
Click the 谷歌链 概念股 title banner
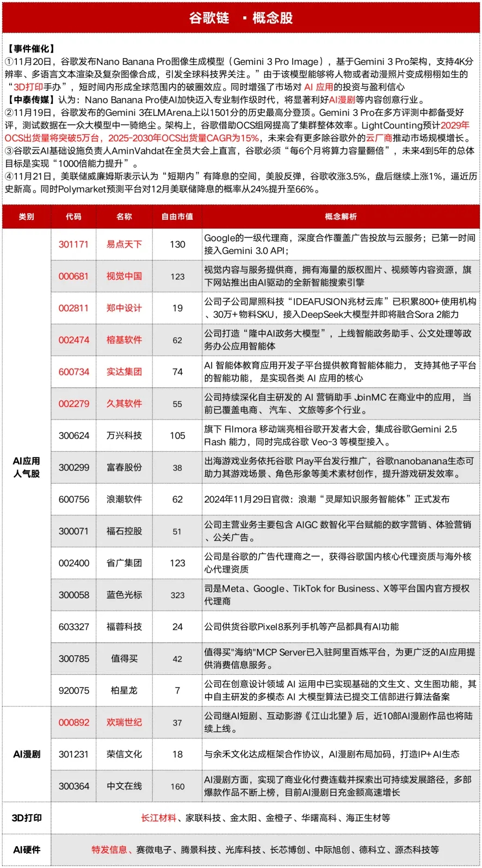241,18
